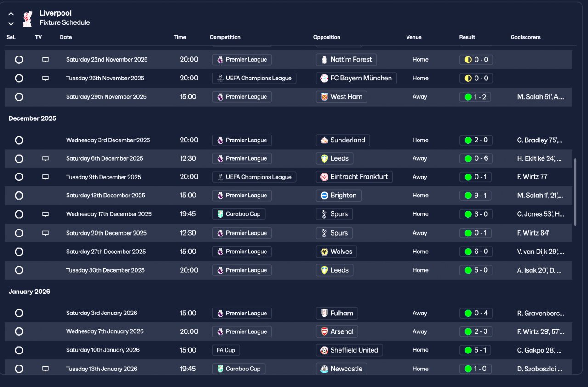Select the 30th December Leeds fixture radio circle

pos(19,270)
